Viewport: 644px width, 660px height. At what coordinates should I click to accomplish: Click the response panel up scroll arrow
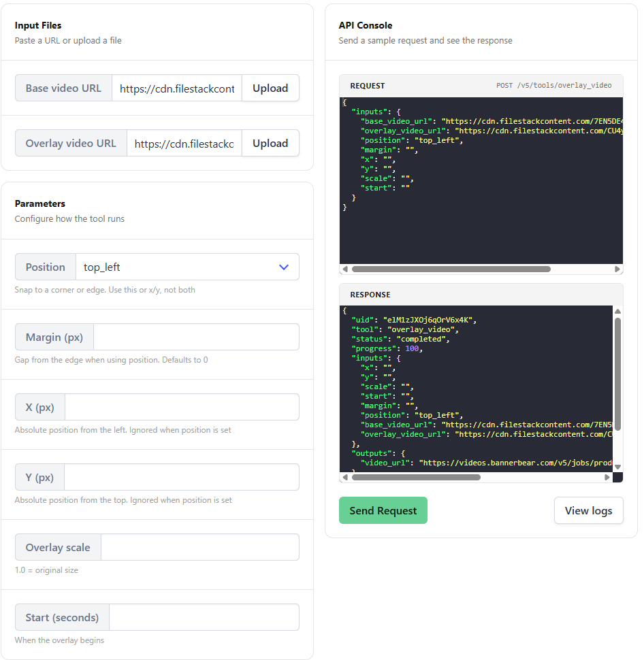(x=617, y=312)
